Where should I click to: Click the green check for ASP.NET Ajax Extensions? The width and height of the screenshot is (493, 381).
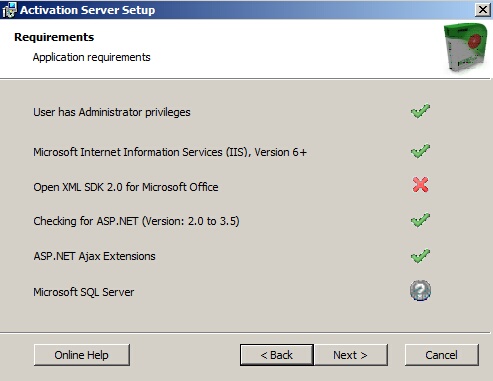click(x=420, y=256)
